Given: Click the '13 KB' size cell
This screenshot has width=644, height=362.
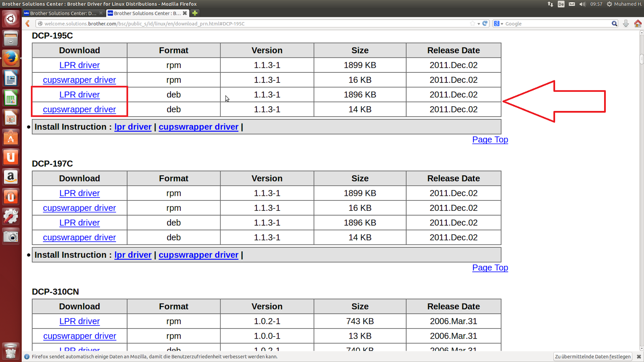Looking at the screenshot, I should click(360, 336).
